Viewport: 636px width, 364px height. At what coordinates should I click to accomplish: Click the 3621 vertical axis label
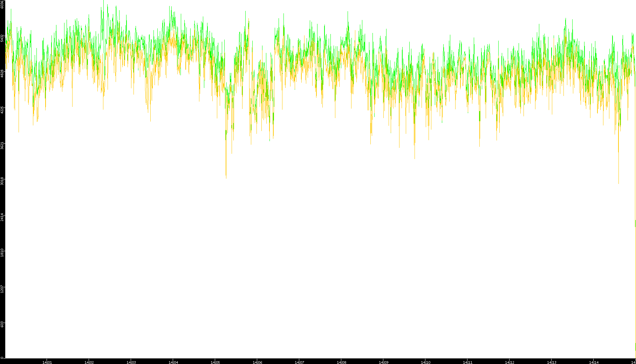(x=2, y=145)
